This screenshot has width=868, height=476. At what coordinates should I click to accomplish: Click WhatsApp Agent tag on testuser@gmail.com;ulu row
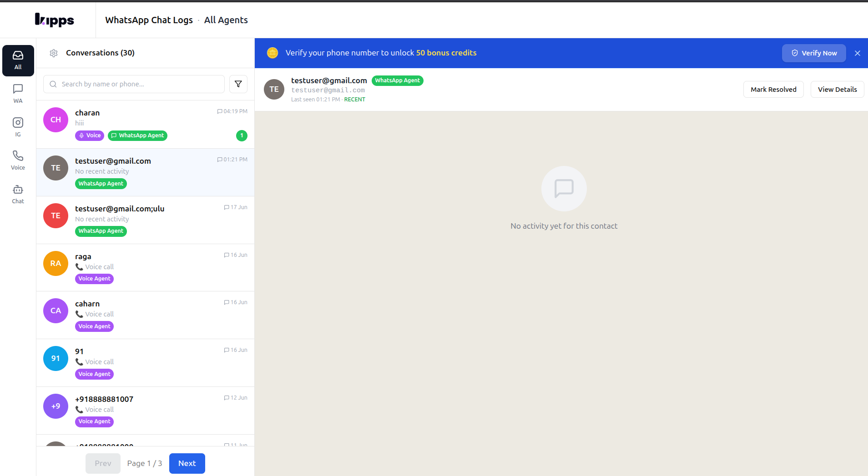(101, 231)
